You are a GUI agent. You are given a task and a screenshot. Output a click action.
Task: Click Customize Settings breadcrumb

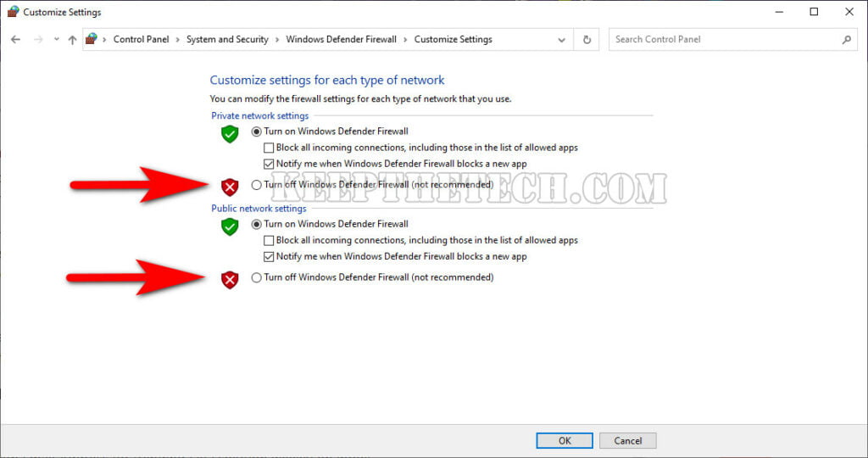point(453,39)
